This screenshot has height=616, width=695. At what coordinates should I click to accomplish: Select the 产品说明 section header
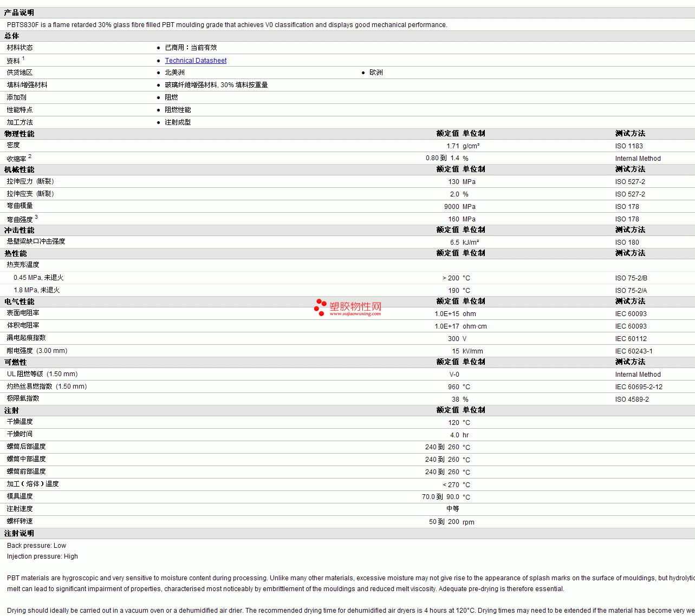pos(19,12)
